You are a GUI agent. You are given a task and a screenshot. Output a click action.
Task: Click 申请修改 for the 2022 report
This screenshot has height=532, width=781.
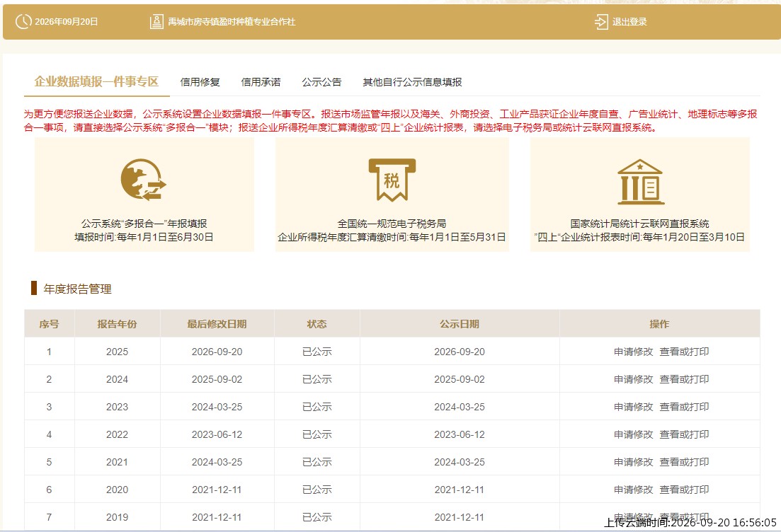(633, 434)
